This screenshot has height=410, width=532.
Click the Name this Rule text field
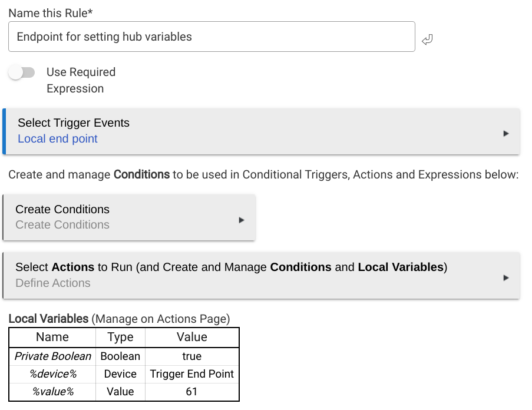tap(212, 37)
